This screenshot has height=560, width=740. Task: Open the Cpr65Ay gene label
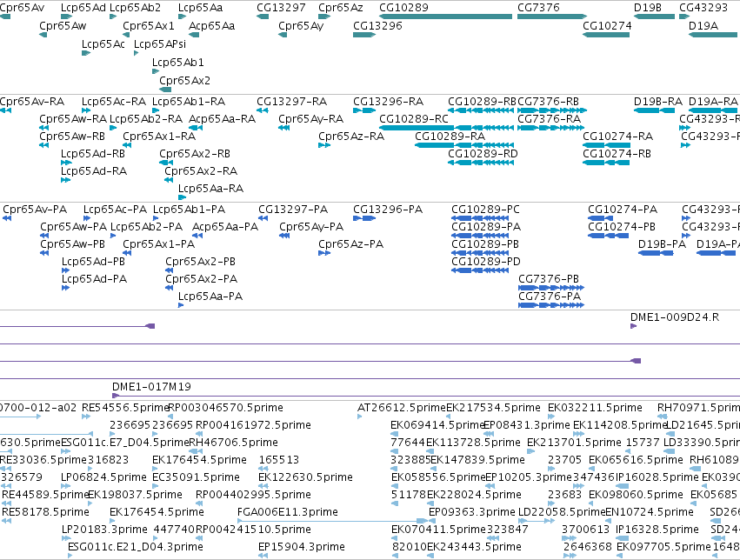pyautogui.click(x=301, y=25)
